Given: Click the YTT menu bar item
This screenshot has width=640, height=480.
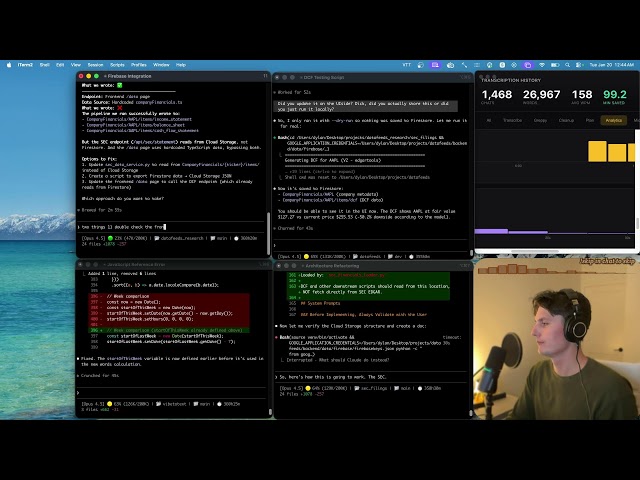Looking at the screenshot, I should pyautogui.click(x=407, y=65).
